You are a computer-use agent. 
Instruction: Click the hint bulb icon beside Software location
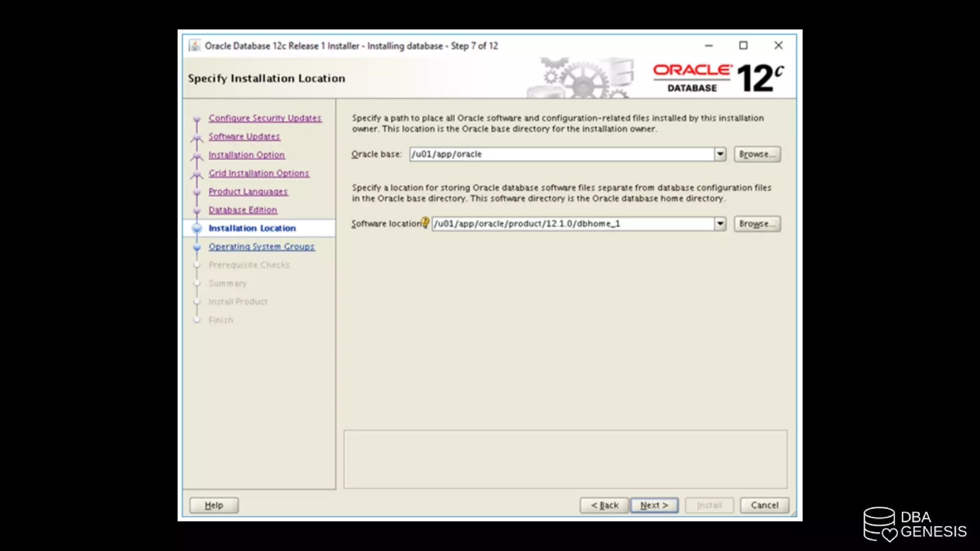[x=425, y=222]
